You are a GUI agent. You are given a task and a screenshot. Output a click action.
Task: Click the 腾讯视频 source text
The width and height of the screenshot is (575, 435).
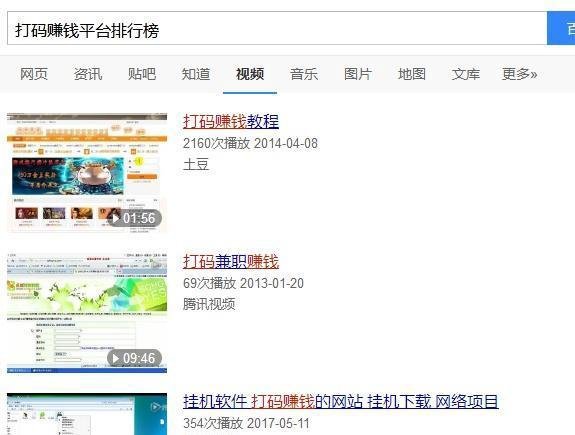tap(209, 304)
